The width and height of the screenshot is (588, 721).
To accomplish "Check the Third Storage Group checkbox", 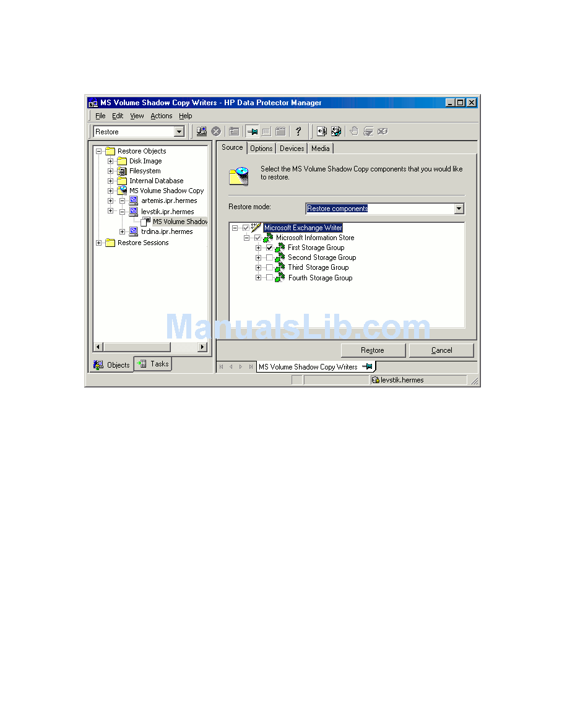I will point(269,267).
